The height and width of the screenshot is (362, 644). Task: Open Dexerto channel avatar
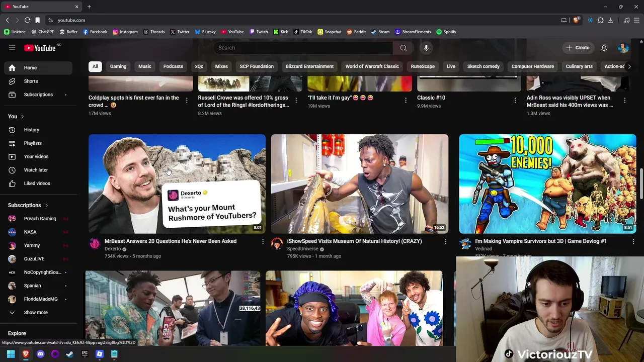point(95,244)
